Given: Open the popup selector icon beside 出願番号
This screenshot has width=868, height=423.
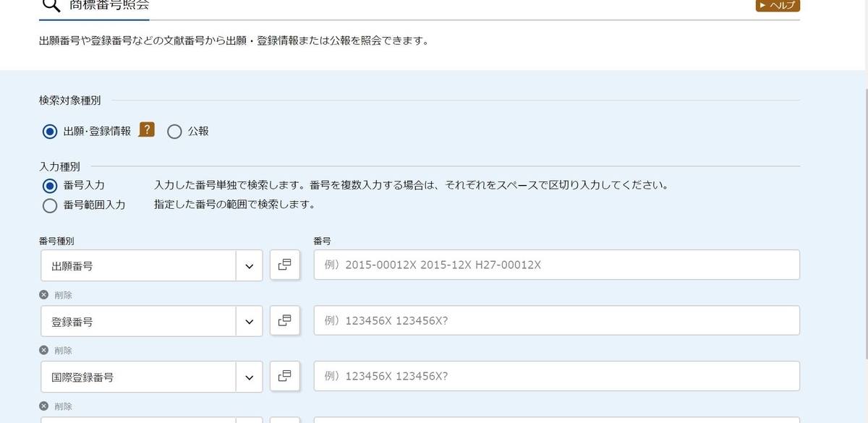Looking at the screenshot, I should pos(285,265).
